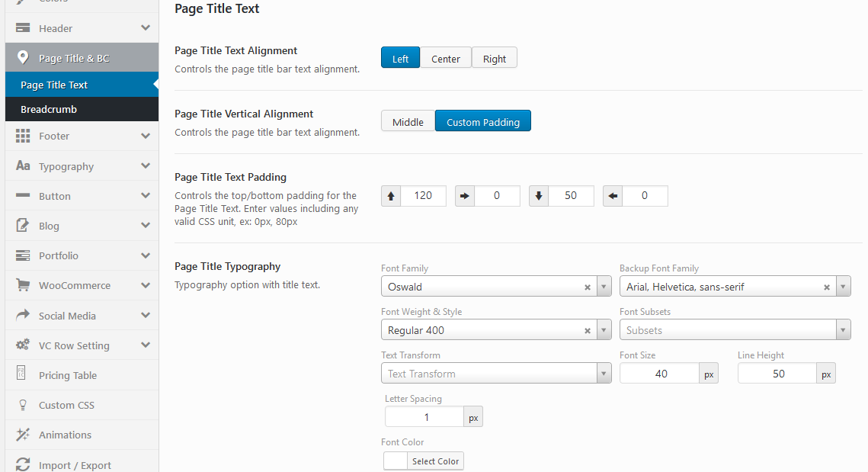Edit the bottom padding value 50

(571, 195)
